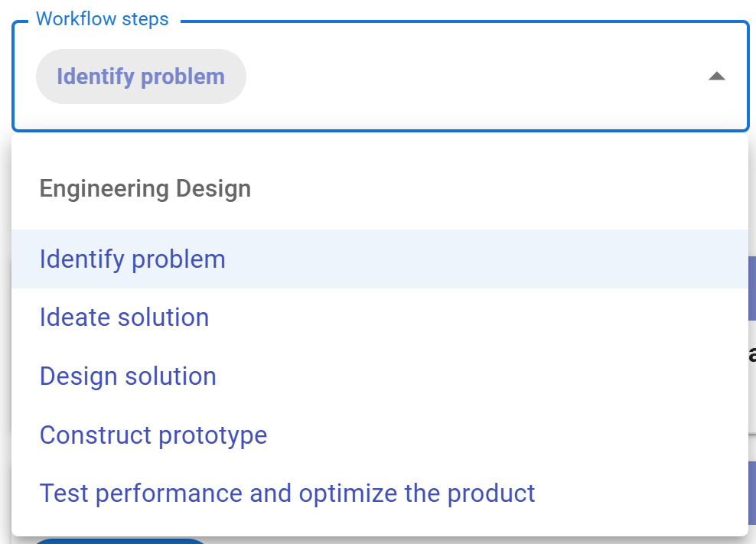The width and height of the screenshot is (756, 544).
Task: Click the partially hidden blue button below list
Action: 120,541
